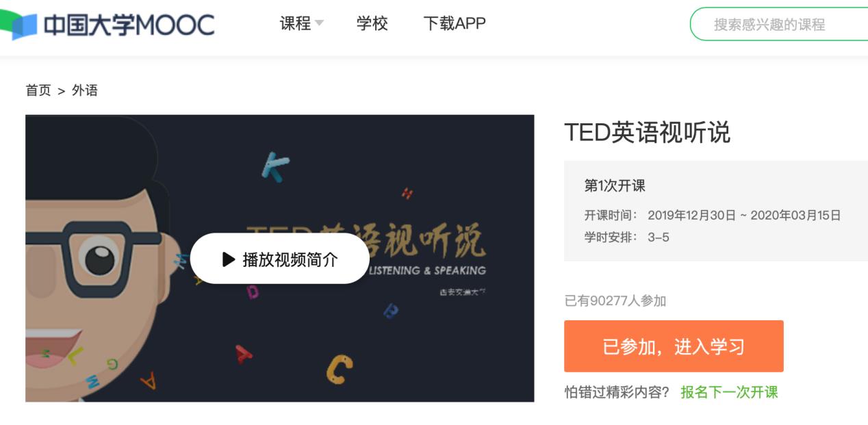Open the 报名下一次开课 link
The height and width of the screenshot is (425, 868).
point(729,392)
